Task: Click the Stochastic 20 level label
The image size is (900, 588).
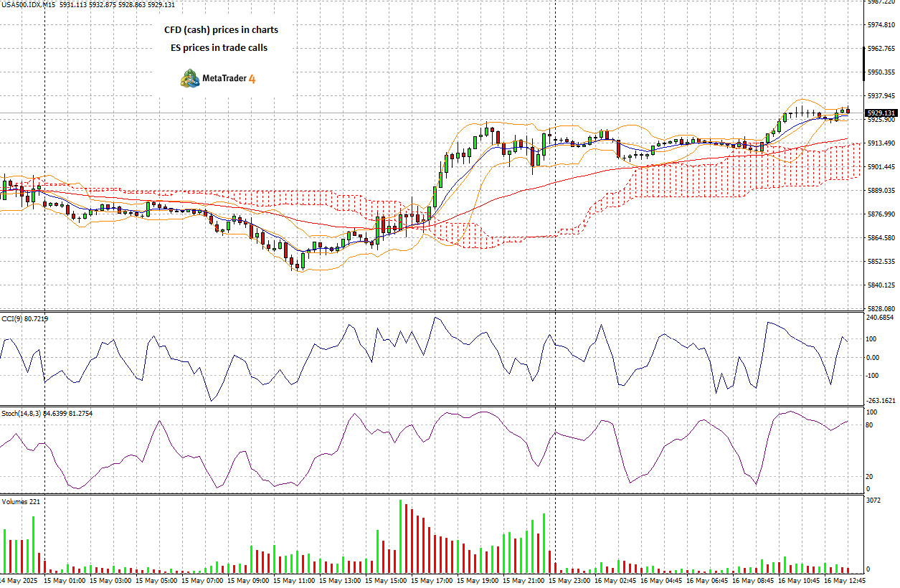Action: (x=869, y=477)
